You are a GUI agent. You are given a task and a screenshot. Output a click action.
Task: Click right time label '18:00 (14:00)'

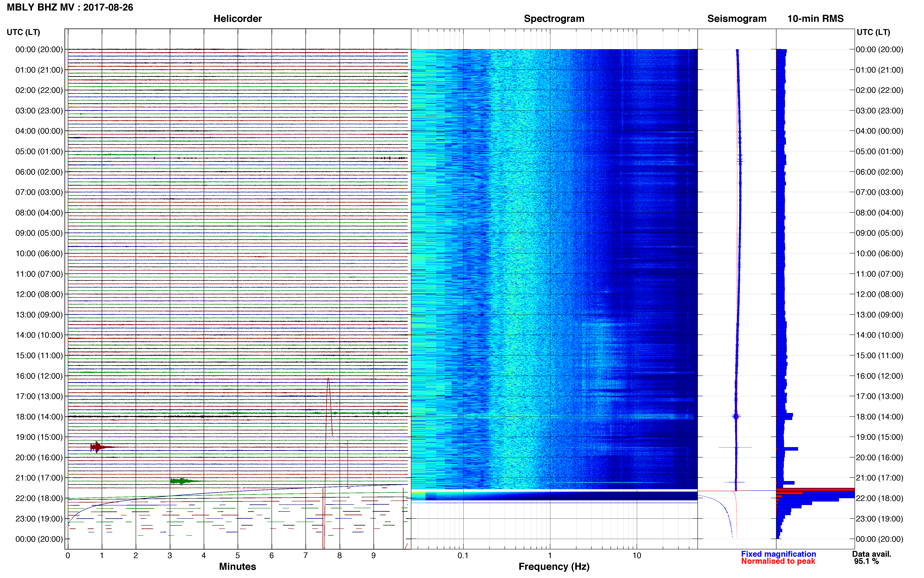[x=879, y=417]
